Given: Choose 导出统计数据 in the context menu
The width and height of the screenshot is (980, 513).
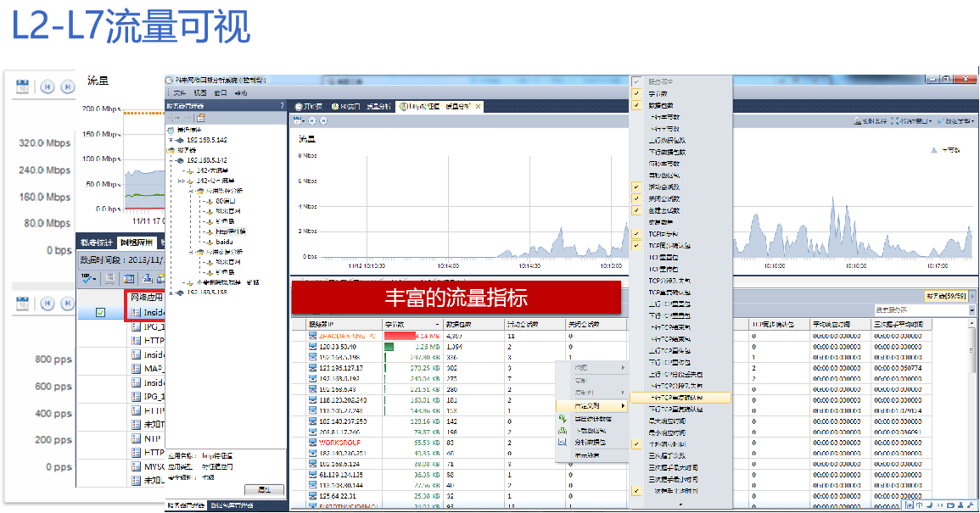Looking at the screenshot, I should (x=591, y=419).
